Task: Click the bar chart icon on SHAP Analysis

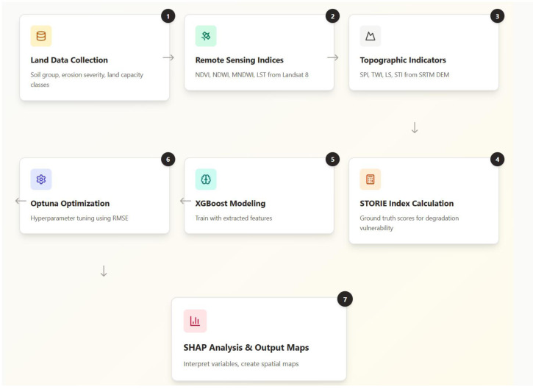Action: [195, 321]
